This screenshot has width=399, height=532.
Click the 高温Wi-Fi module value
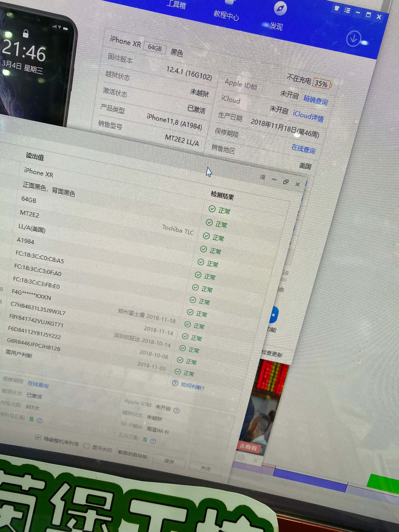pyautogui.click(x=158, y=430)
